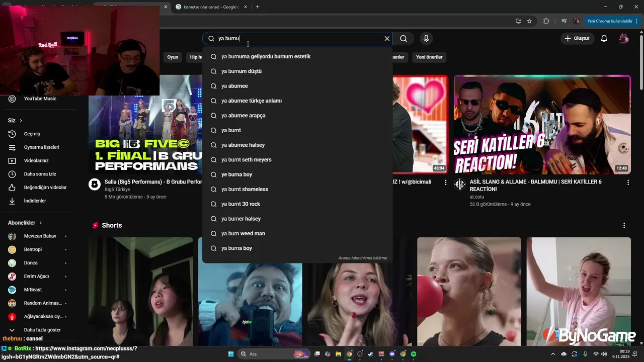Open Steam from the taskbar

coord(371,354)
